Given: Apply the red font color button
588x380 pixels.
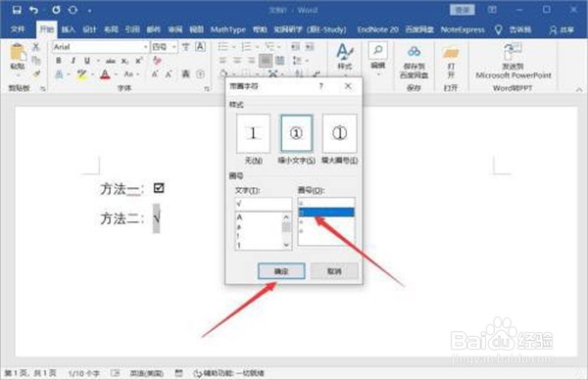Looking at the screenshot, I should click(105, 74).
